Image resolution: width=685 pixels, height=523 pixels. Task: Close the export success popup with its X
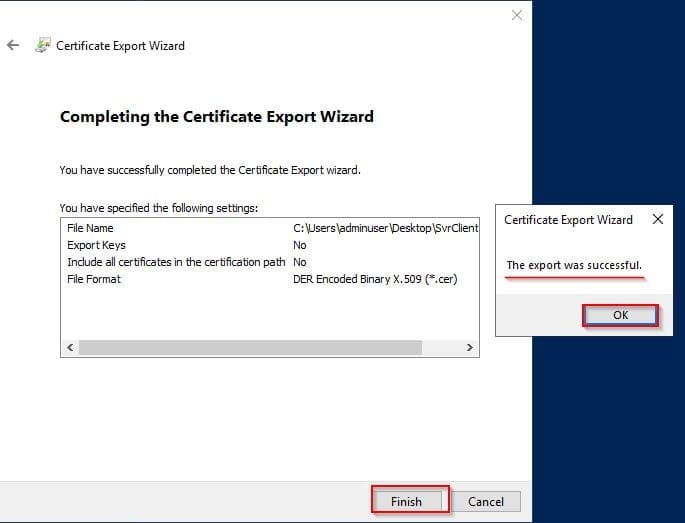pos(657,219)
